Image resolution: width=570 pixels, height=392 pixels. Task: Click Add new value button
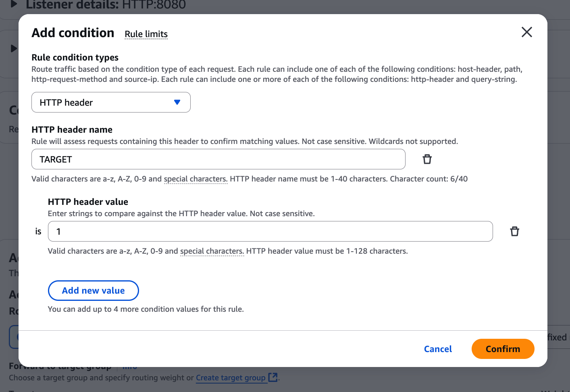[x=93, y=290]
